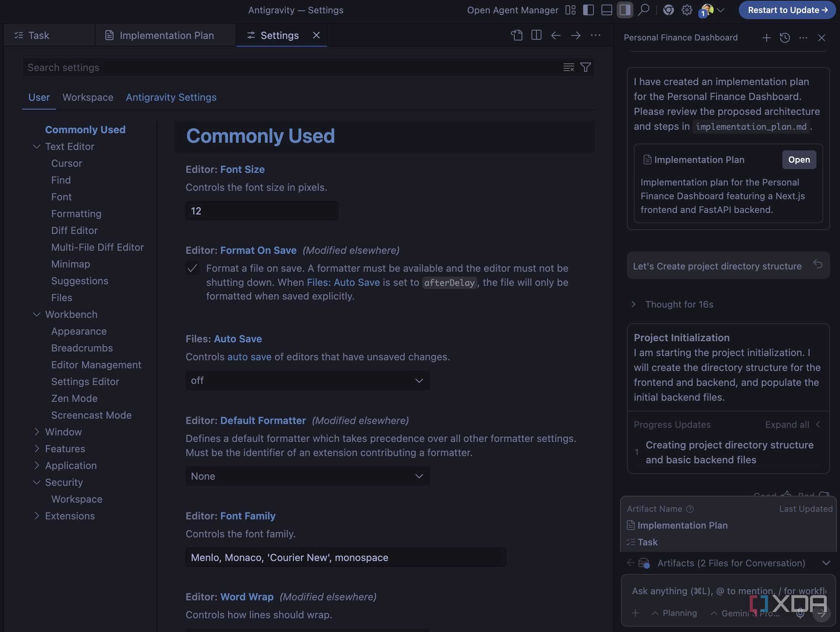Image resolution: width=840 pixels, height=632 pixels.
Task: Open the Implementation Plan artifact card
Action: pos(799,160)
